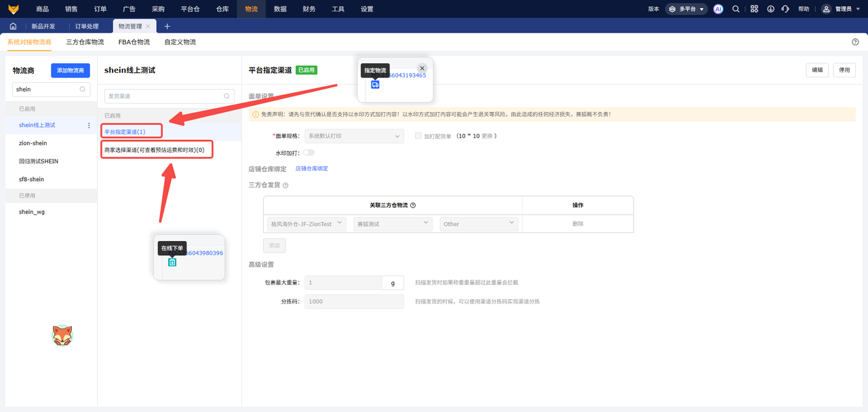Open the AI assistant icon

click(x=718, y=9)
